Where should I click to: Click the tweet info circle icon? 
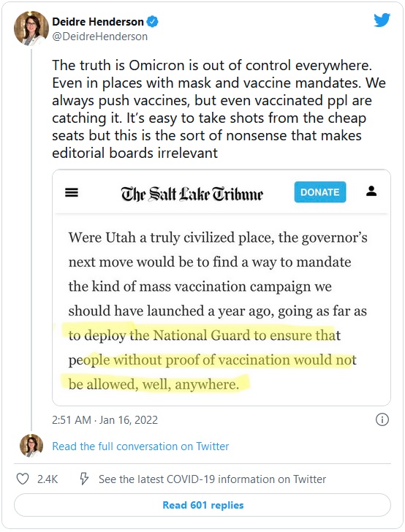pyautogui.click(x=382, y=419)
